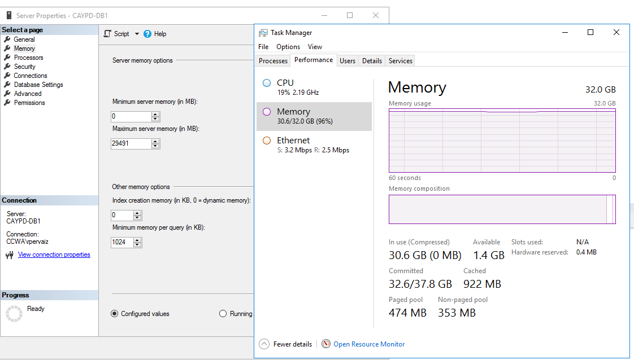Screen dimensions: 634x364
Task: Decrease minimum server memory with down arrow
Action: tap(155, 119)
